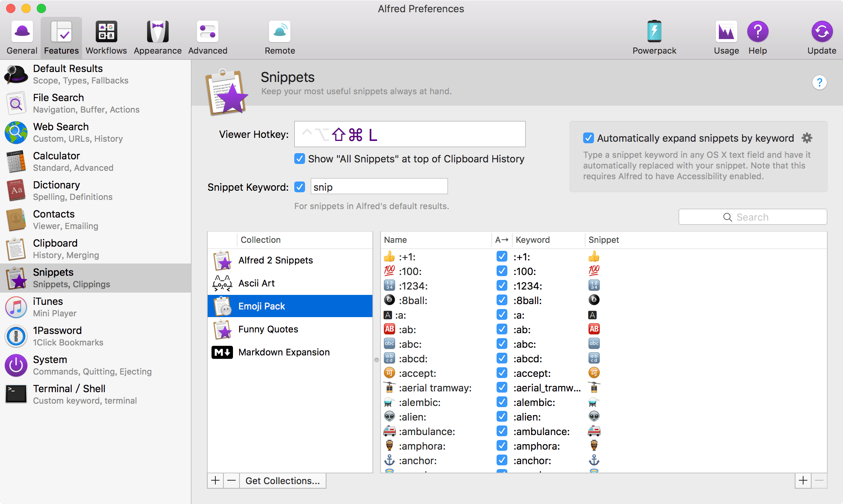Click the snippets Search field

[752, 217]
